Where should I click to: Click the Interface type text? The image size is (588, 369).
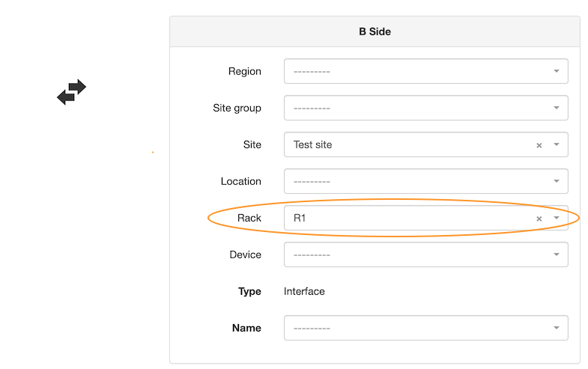[304, 291]
